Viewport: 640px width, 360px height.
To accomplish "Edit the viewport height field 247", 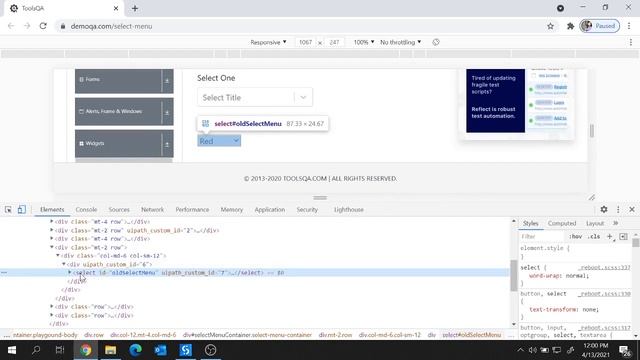I will (x=334, y=42).
